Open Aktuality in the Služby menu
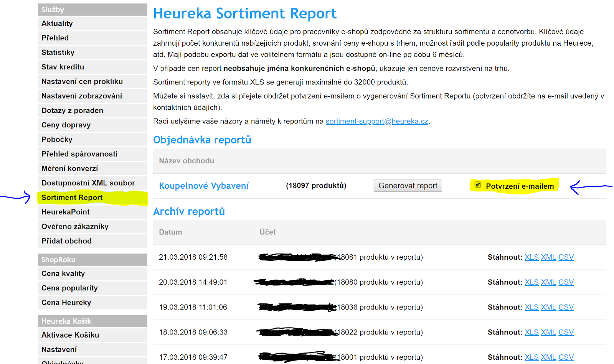614x364 pixels. click(x=92, y=23)
